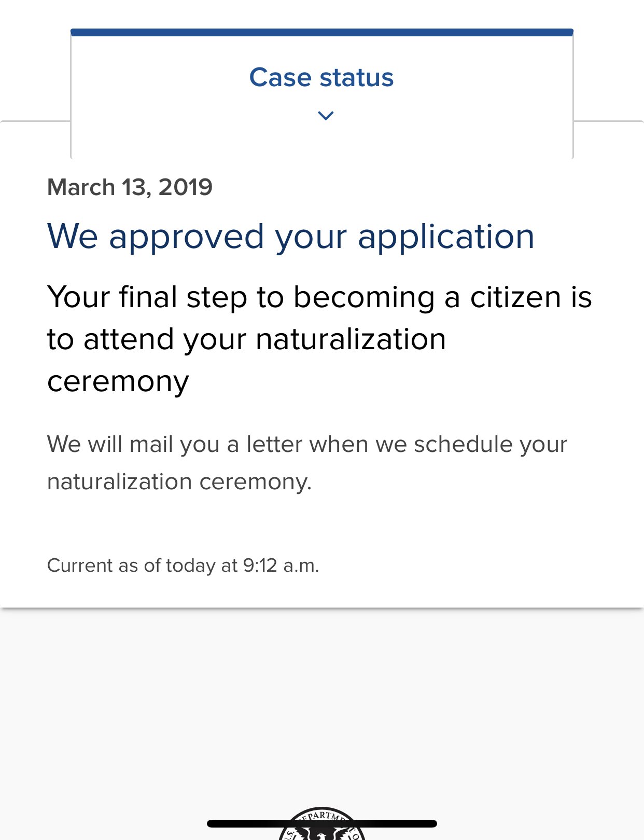The image size is (644, 840).
Task: Tap the blue bar above Case status
Action: click(x=321, y=33)
